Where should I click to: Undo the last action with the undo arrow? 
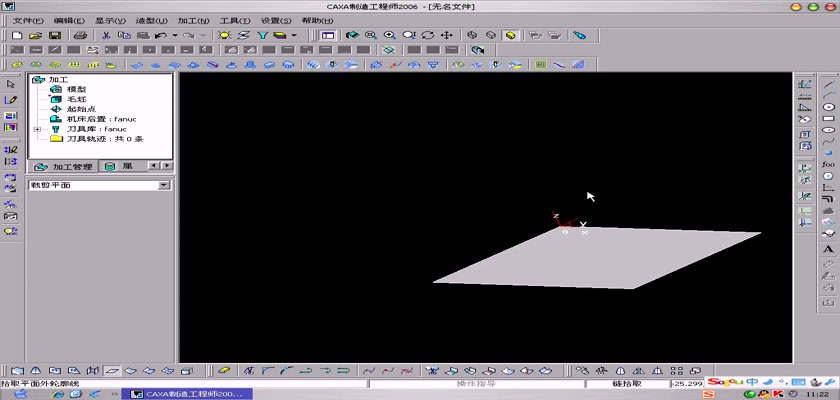pos(160,35)
